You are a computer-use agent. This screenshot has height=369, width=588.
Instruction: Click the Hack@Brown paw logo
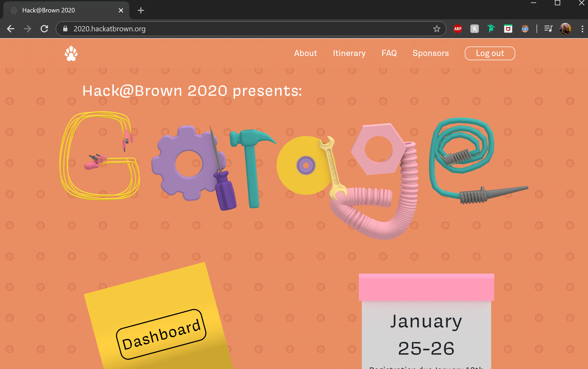pyautogui.click(x=71, y=53)
